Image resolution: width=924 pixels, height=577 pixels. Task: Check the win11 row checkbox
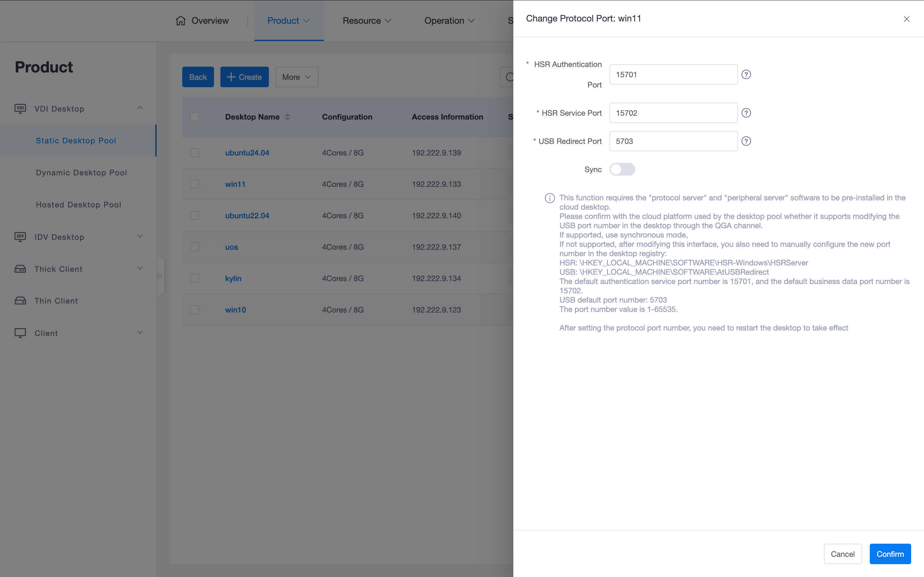(x=194, y=184)
